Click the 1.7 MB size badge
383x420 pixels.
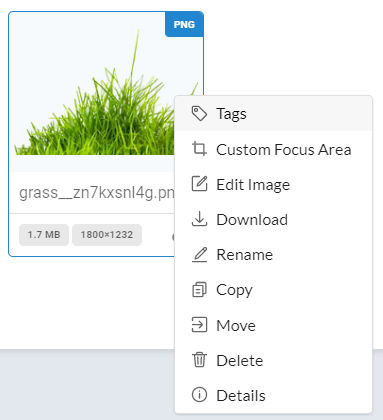click(x=44, y=235)
